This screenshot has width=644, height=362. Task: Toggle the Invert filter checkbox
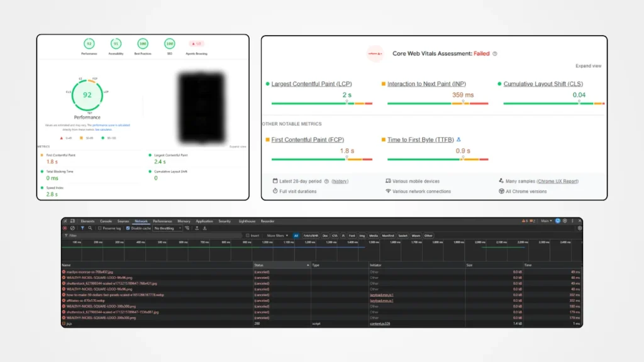pyautogui.click(x=248, y=236)
